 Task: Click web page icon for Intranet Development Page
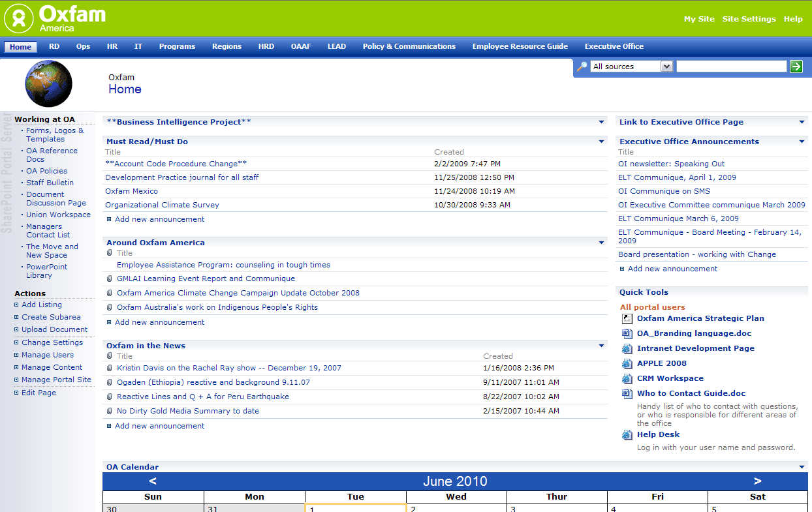pyautogui.click(x=627, y=348)
